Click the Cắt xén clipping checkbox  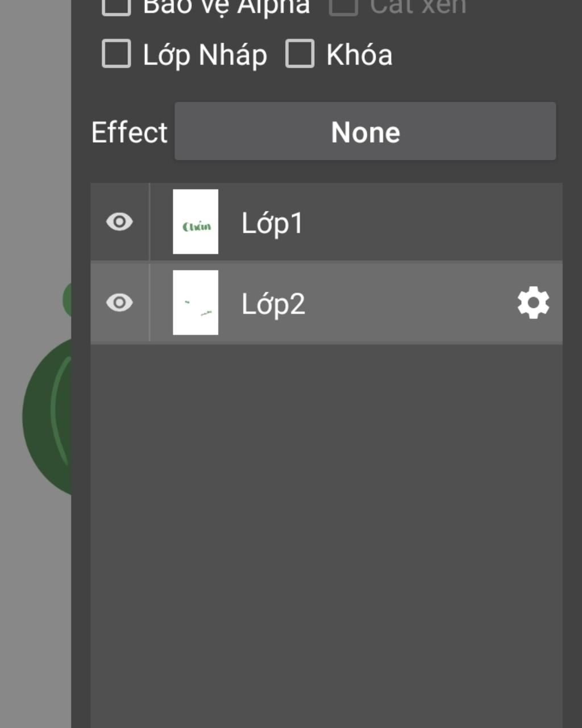[343, 7]
